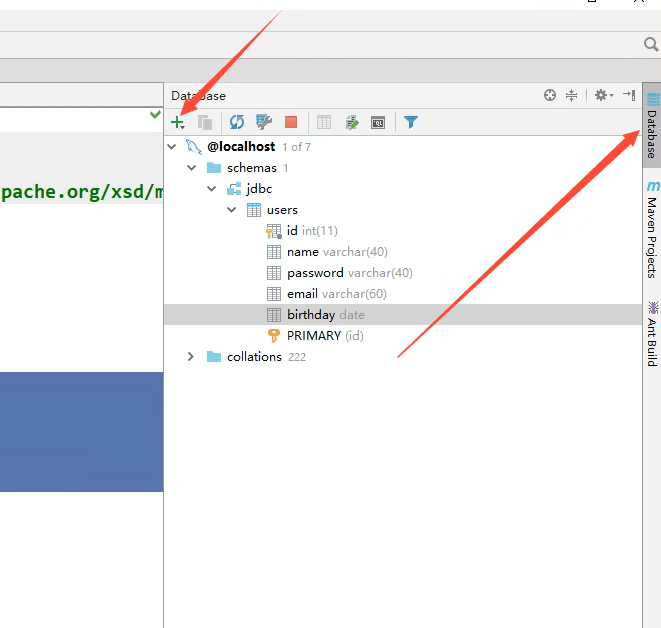Click the MySQL dolphin icon beside @localhost

click(x=193, y=147)
